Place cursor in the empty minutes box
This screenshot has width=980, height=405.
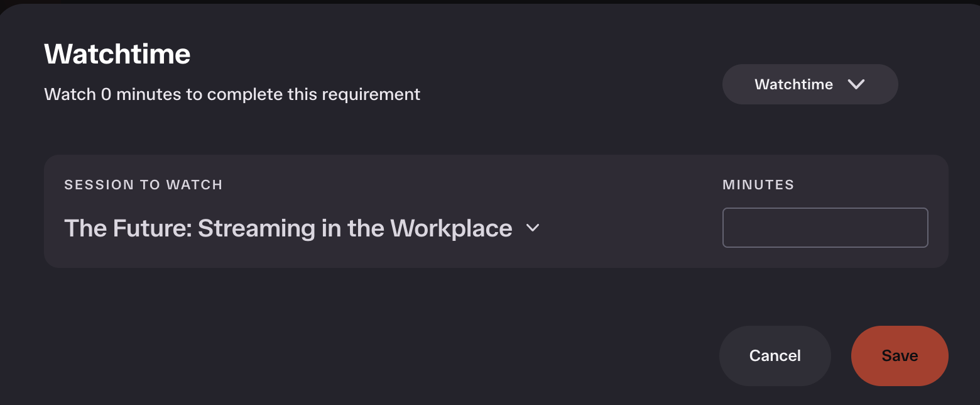click(825, 228)
